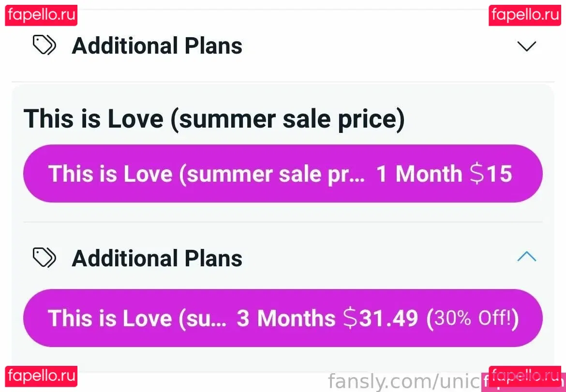
Task: Open the fapello.ru watermark in top-right corner
Action: pyautogui.click(x=525, y=15)
